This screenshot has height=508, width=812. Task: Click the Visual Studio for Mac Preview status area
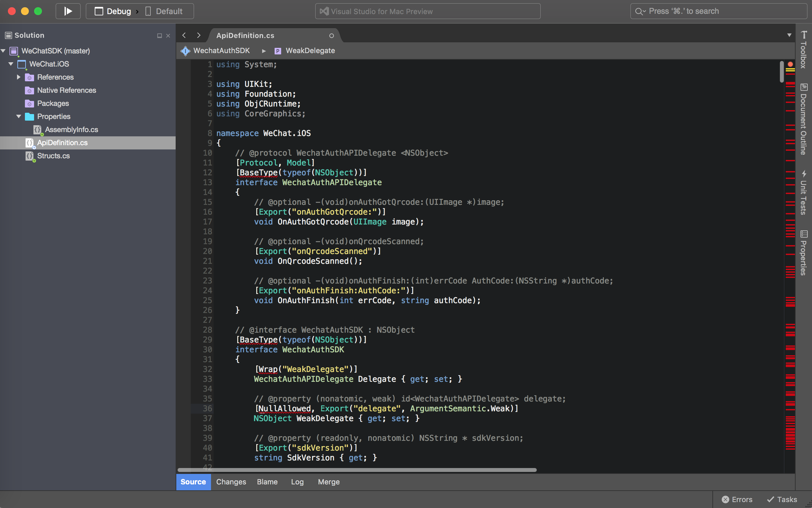428,11
